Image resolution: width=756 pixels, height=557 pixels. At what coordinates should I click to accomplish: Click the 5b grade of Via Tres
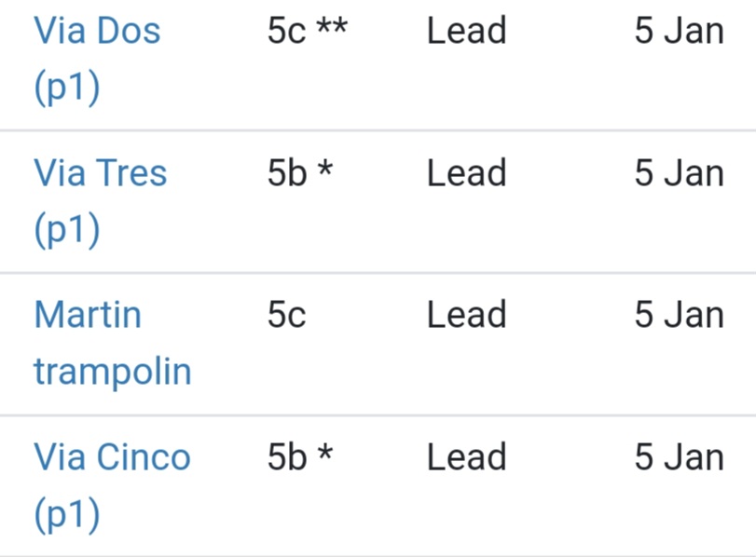287,173
